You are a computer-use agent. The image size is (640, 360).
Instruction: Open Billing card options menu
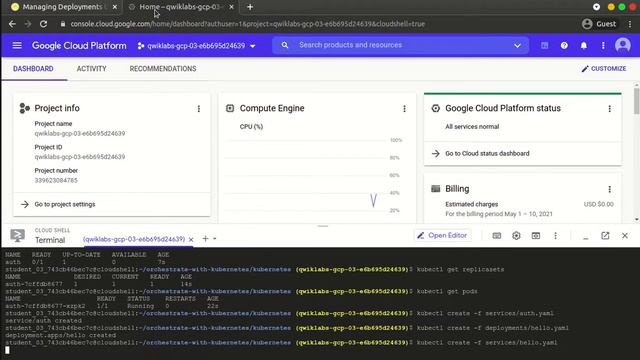pyautogui.click(x=609, y=189)
